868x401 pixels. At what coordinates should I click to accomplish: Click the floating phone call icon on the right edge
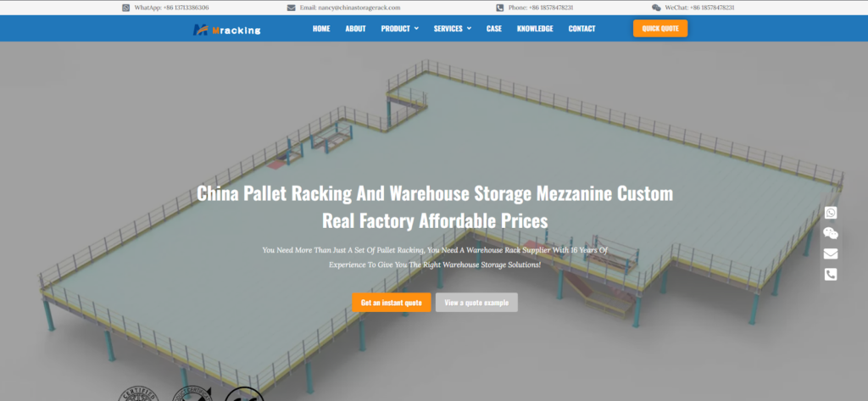(831, 274)
